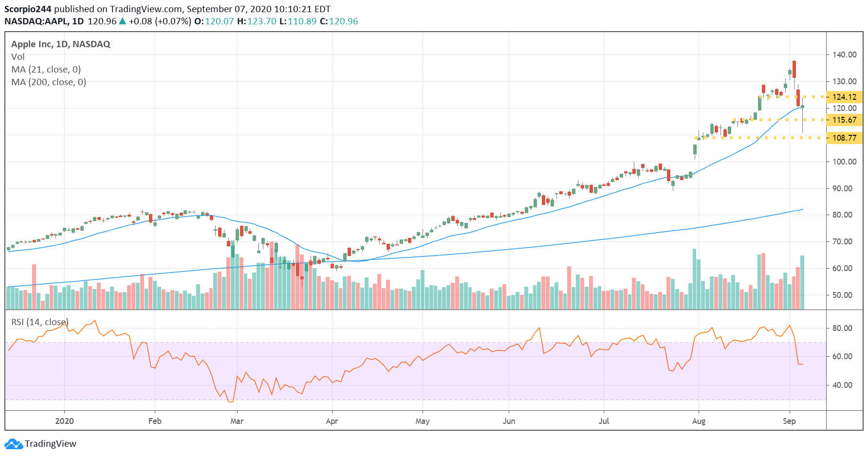Click the Scorpio244 author name
This screenshot has height=457, width=868.
[x=28, y=9]
